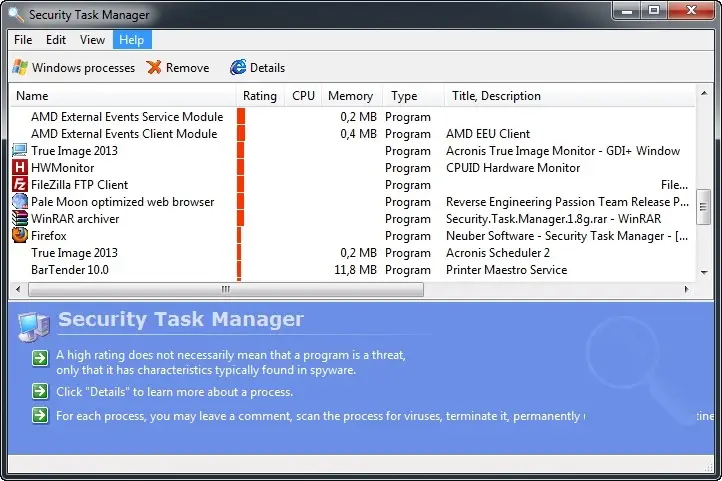The height and width of the screenshot is (481, 722).
Task: Select FileZilla FTP Client process name
Action: pyautogui.click(x=80, y=185)
